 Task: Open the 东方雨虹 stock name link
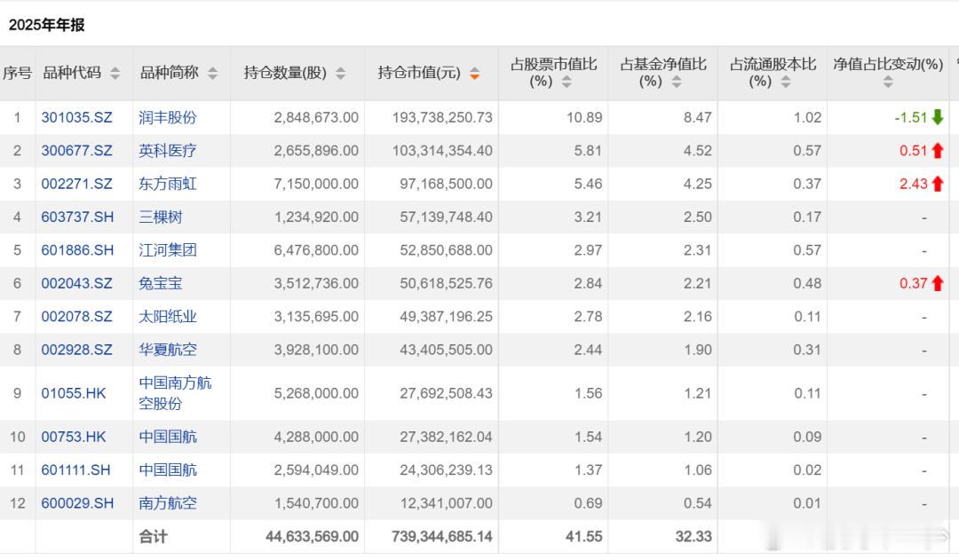(x=168, y=184)
